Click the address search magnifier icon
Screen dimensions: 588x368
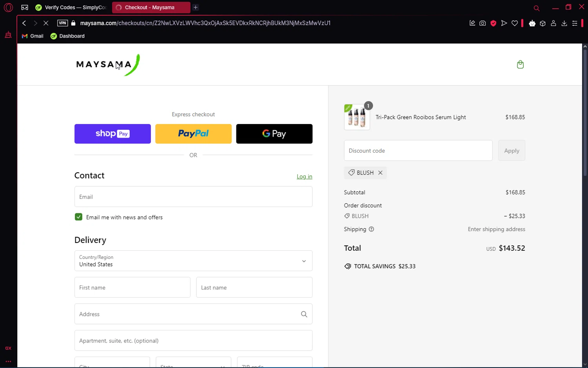pyautogui.click(x=304, y=314)
